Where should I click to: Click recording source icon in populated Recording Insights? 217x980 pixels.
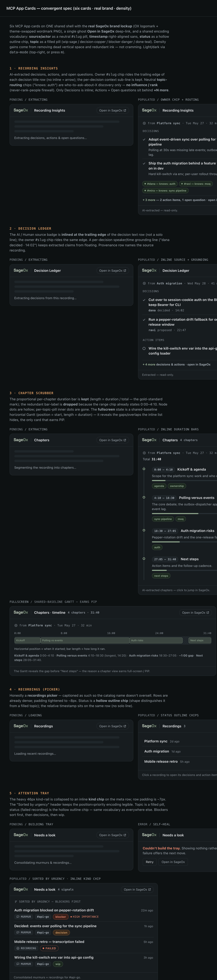tap(144, 123)
